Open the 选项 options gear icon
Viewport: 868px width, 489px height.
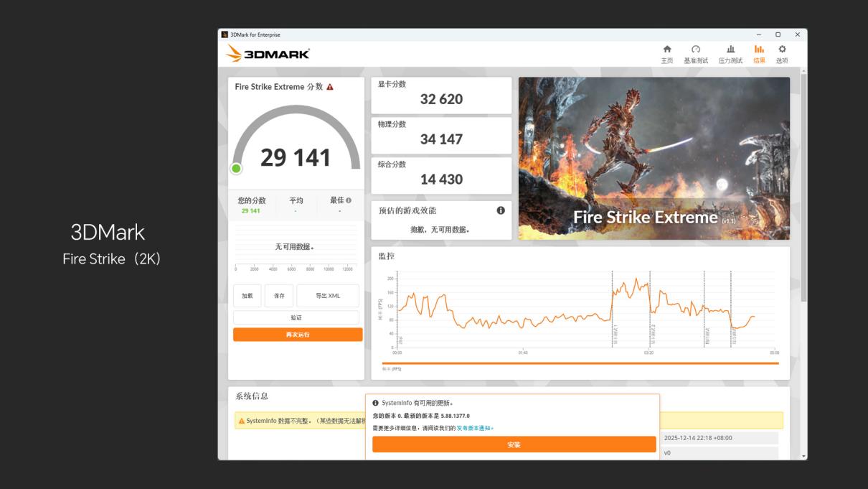point(782,50)
